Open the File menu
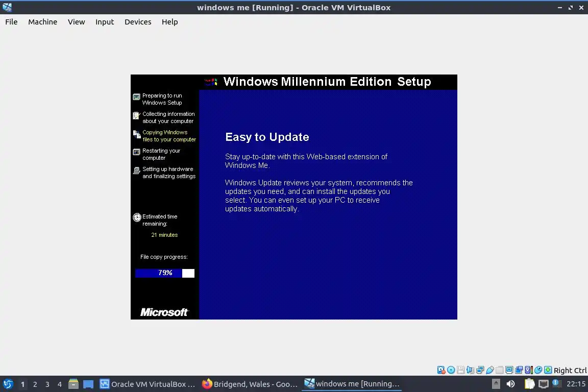 (x=11, y=22)
